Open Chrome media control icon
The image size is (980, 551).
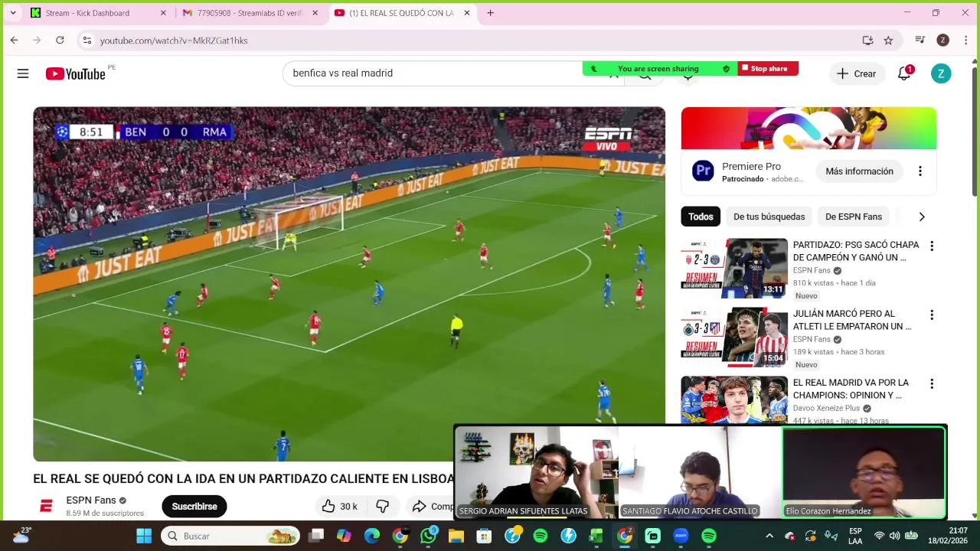(x=920, y=40)
